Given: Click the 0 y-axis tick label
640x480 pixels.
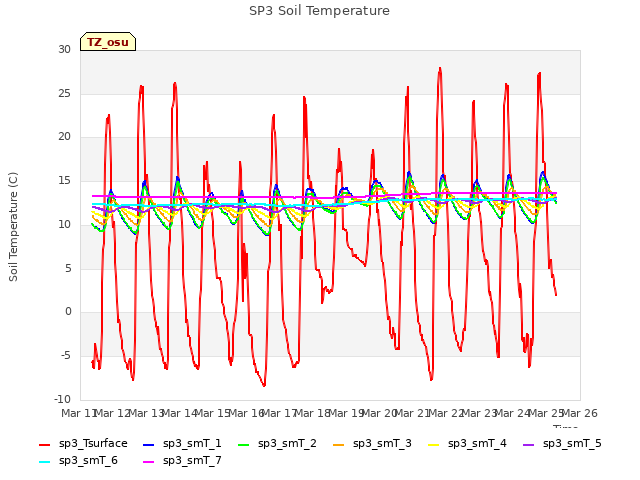Looking at the screenshot, I should point(68,312).
